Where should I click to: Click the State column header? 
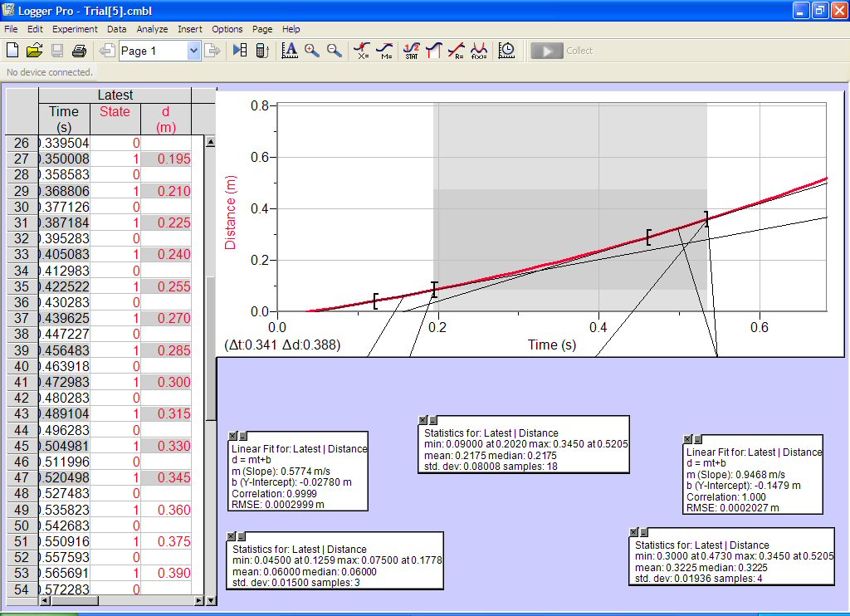(x=115, y=112)
